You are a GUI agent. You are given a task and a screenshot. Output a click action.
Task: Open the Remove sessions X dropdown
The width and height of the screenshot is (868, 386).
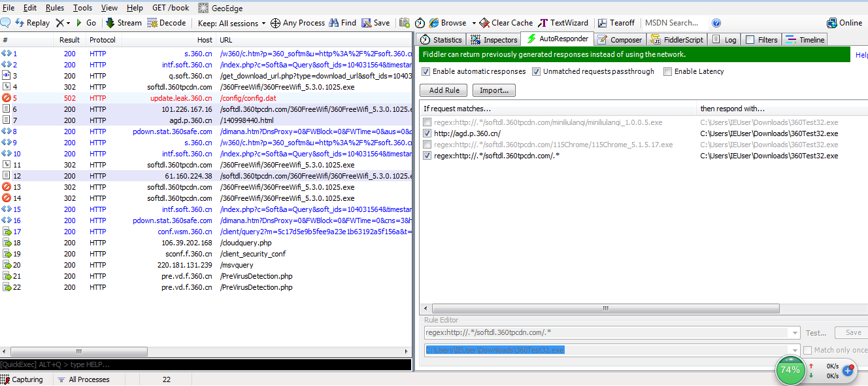[63, 23]
